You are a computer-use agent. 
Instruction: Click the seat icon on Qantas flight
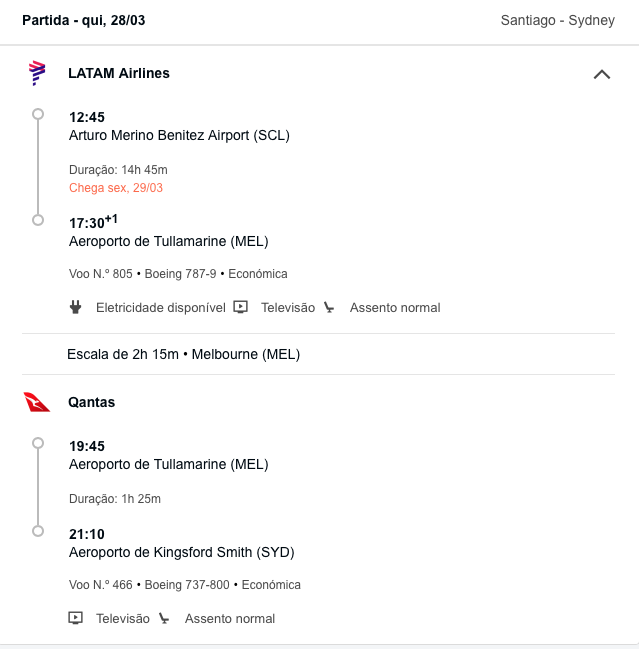pos(164,618)
